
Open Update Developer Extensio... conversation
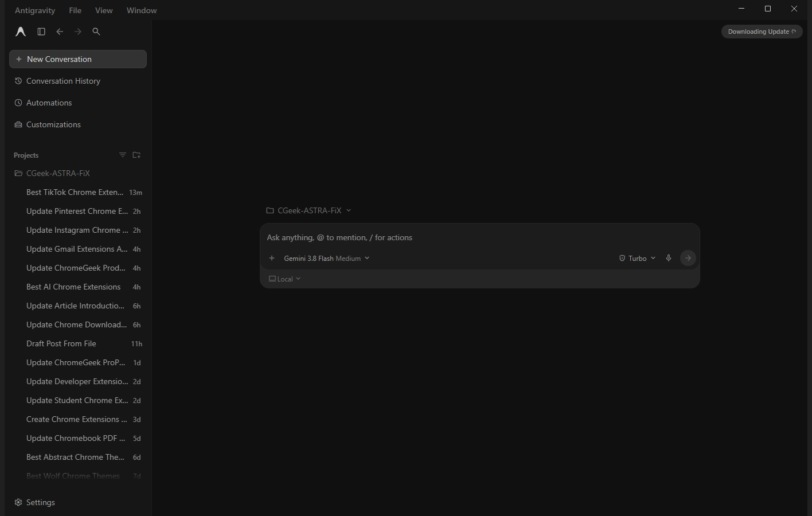click(x=78, y=381)
